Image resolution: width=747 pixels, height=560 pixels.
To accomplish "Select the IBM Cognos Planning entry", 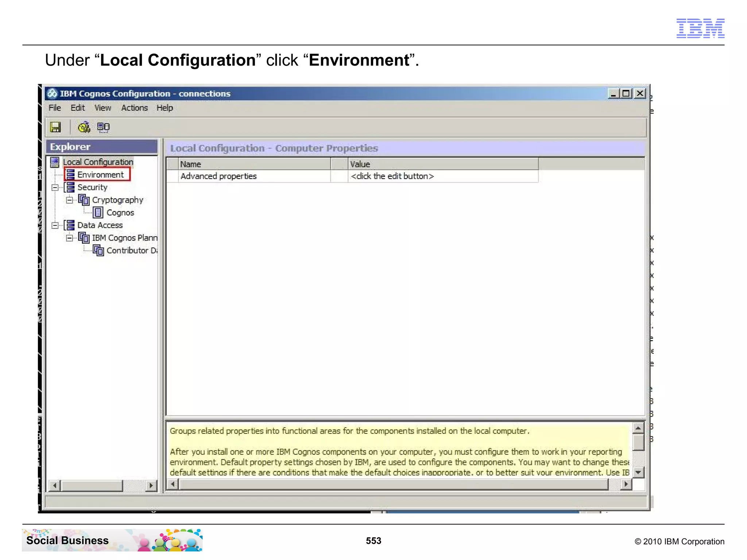I will pyautogui.click(x=124, y=238).
